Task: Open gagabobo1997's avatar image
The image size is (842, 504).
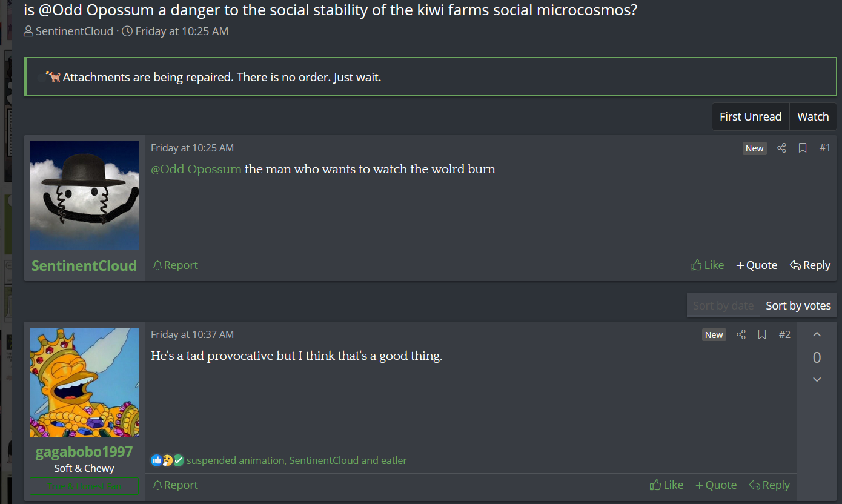Action: (x=84, y=382)
